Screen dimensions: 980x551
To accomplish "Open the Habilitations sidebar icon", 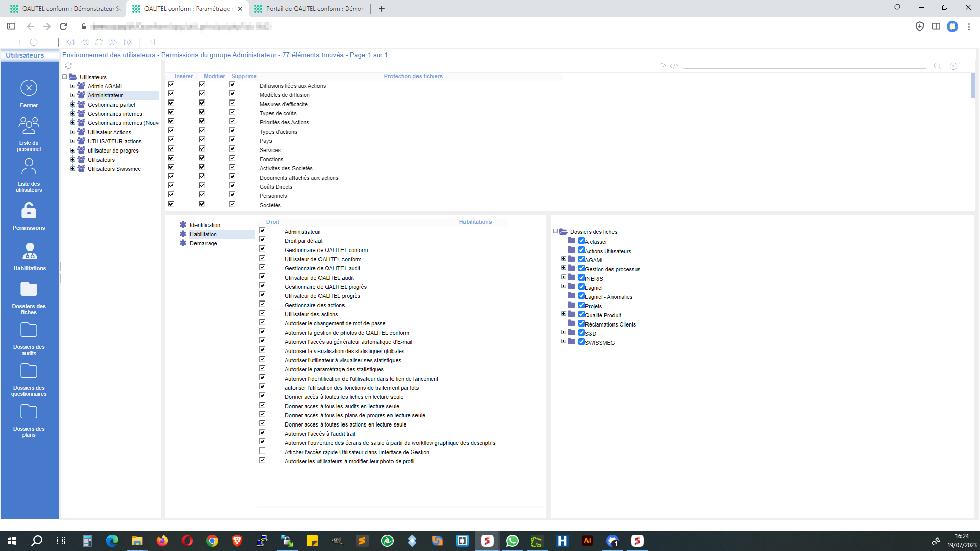I will [30, 251].
